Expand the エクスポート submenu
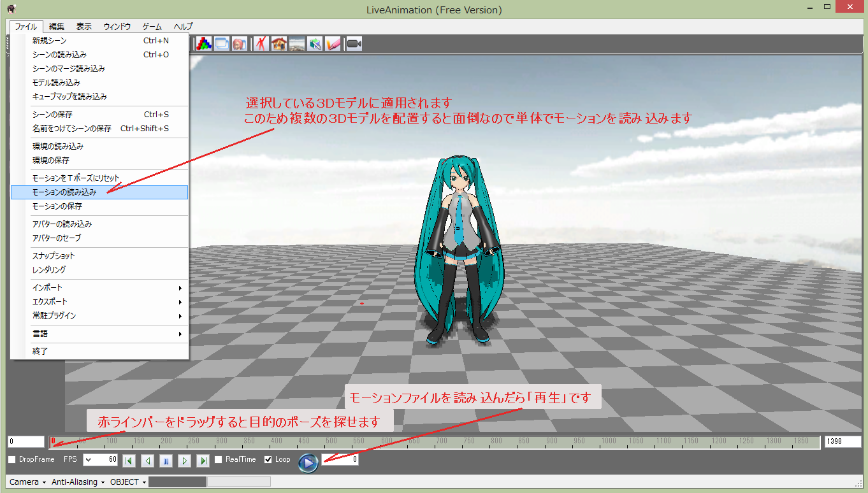Image resolution: width=868 pixels, height=493 pixels. click(x=100, y=301)
